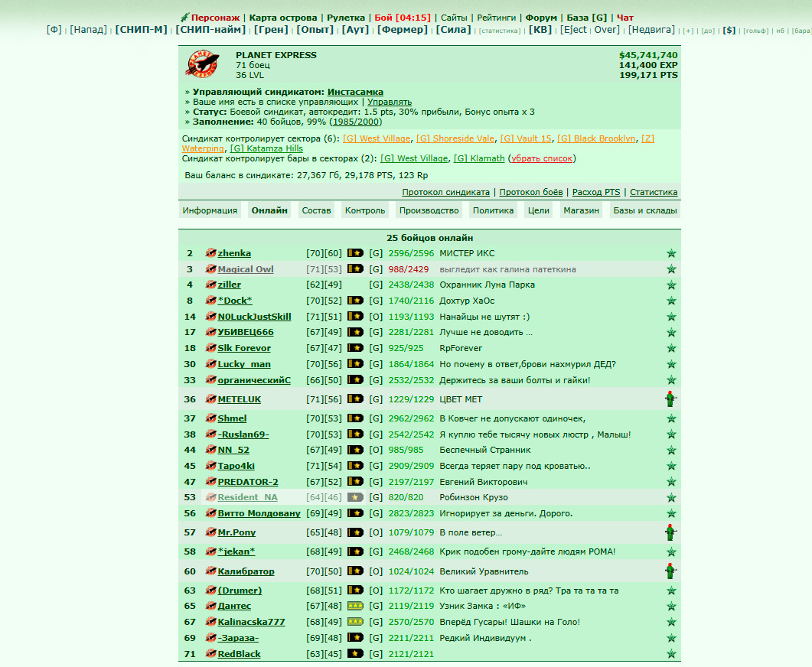The width and height of the screenshot is (812, 667).
Task: Click the rank badge in Kalinacska777's row
Action: coord(355,622)
